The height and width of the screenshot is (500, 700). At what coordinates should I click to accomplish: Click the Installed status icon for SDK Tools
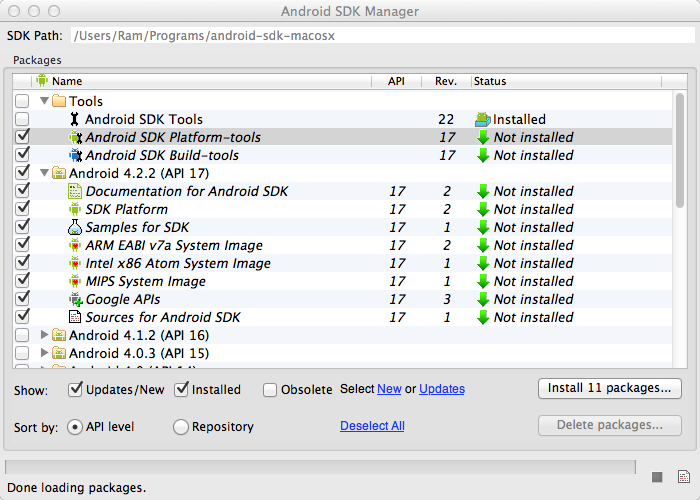[x=483, y=119]
